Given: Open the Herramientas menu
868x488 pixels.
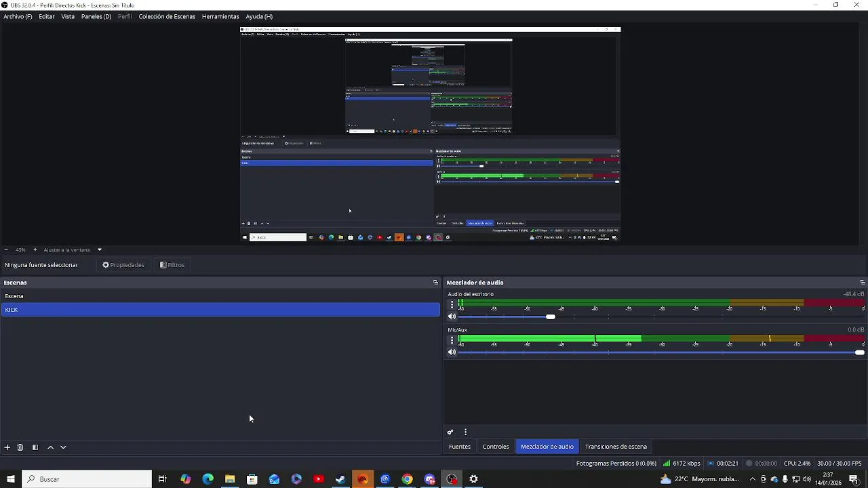Looking at the screenshot, I should click(220, 16).
